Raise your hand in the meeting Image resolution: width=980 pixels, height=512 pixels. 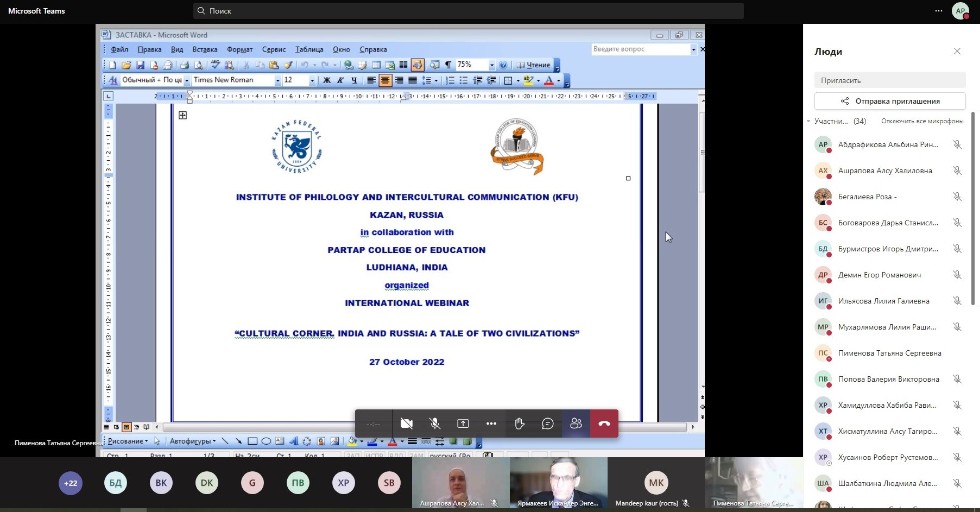(x=519, y=424)
